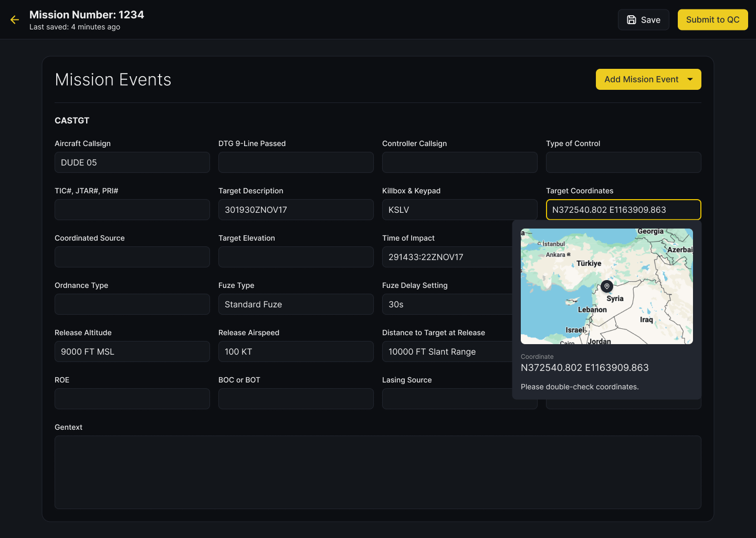This screenshot has width=756, height=538.
Task: Click the Ordnance Type field
Action: [132, 304]
